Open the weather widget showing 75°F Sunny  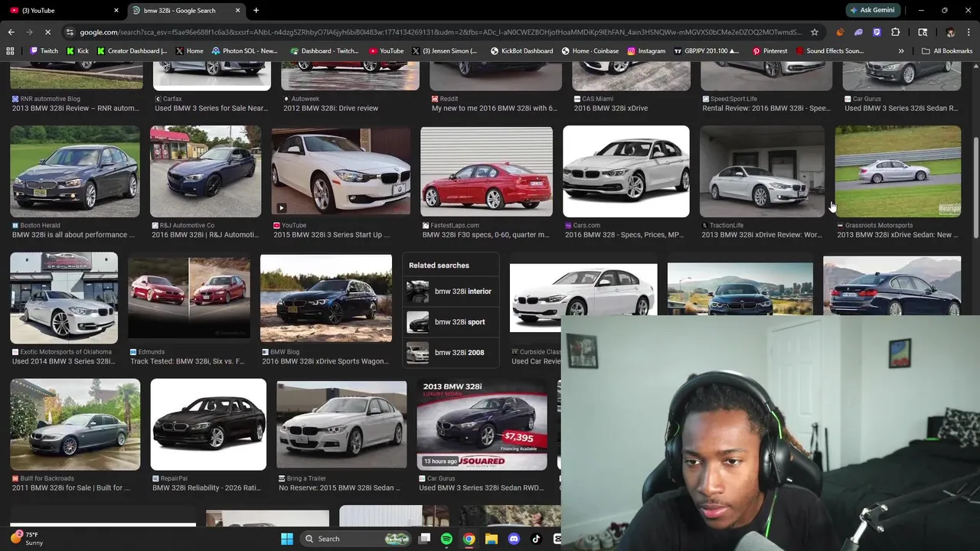coord(28,539)
